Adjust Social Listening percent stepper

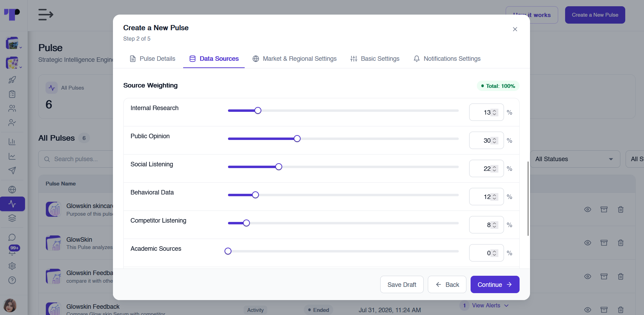click(x=495, y=169)
